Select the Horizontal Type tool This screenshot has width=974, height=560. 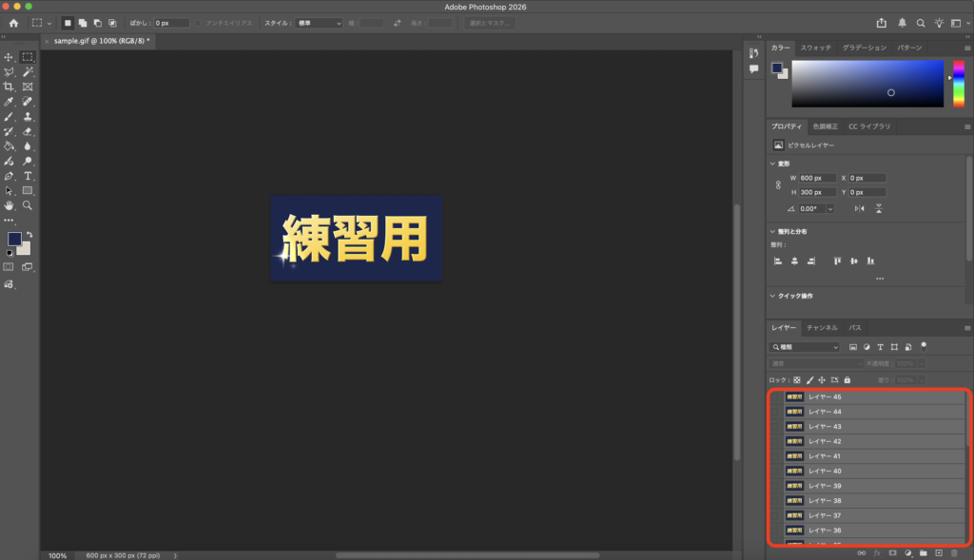(x=28, y=176)
